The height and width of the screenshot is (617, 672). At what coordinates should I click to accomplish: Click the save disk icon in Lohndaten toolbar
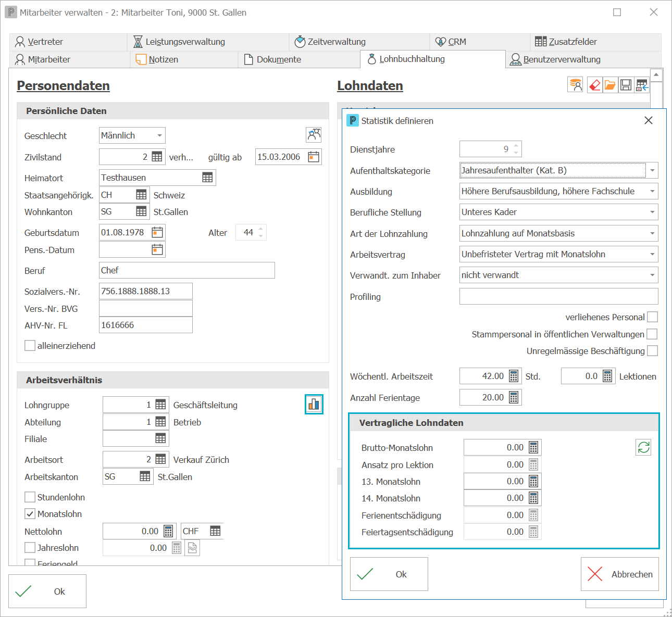(x=626, y=85)
